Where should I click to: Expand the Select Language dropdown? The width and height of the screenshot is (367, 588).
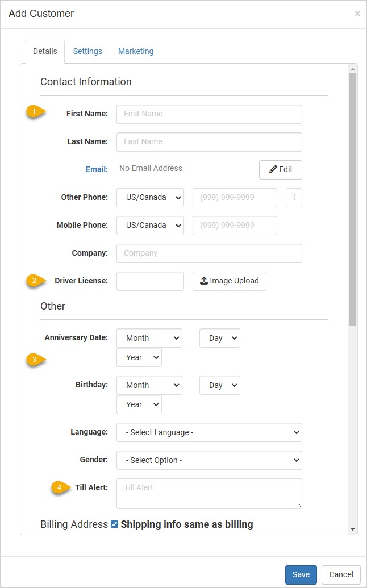(x=209, y=432)
